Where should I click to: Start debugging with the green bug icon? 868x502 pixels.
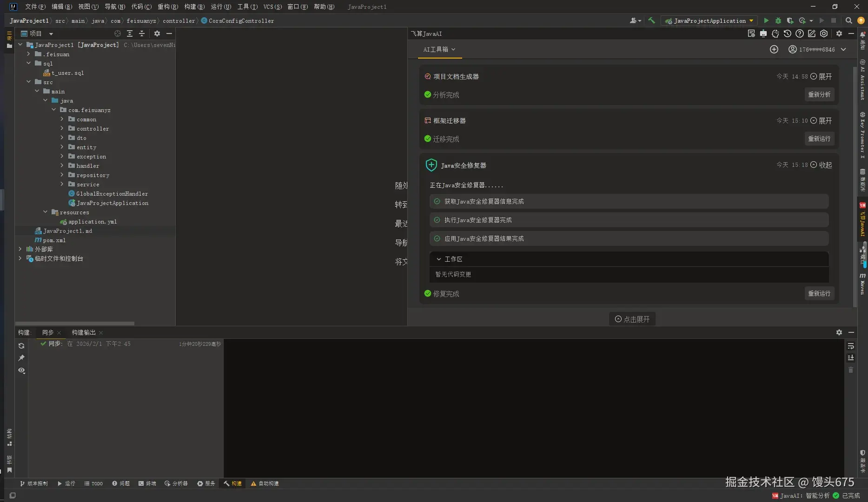778,20
